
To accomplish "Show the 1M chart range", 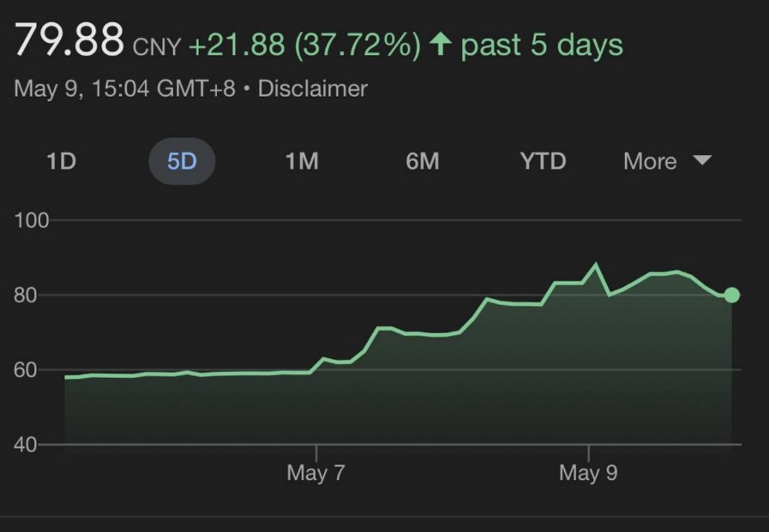I will click(302, 161).
